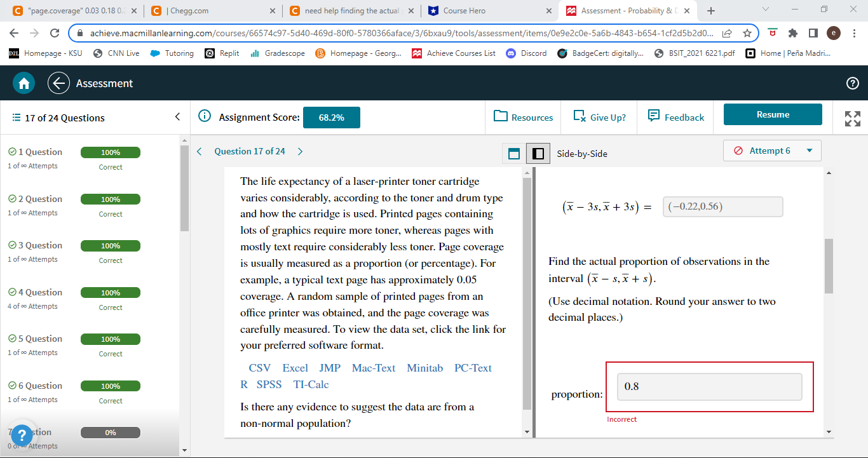Click the back arrow beside Assessment title
Image resolution: width=868 pixels, height=458 pixels.
click(58, 83)
